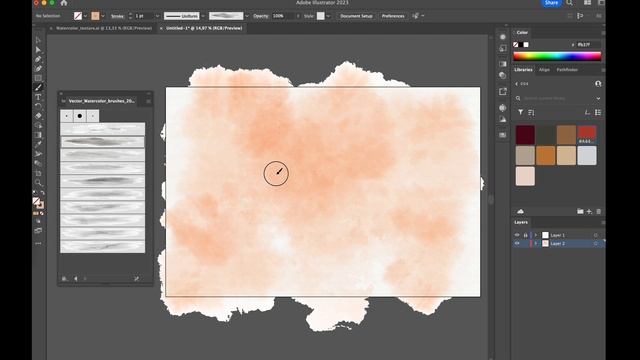The height and width of the screenshot is (360, 640).
Task: Toggle the lock on Layer 1
Action: tap(525, 235)
